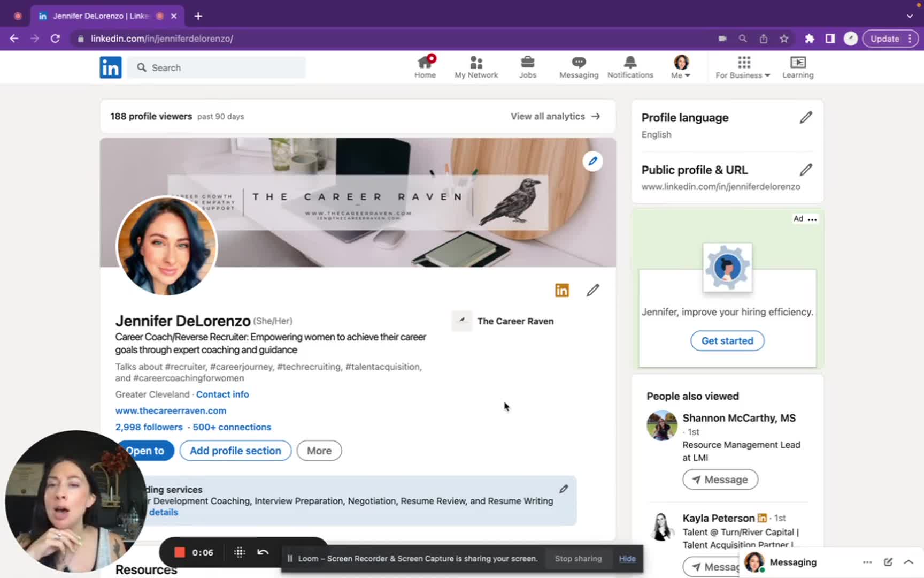Click the Kayla Peterson photo

pyautogui.click(x=661, y=527)
